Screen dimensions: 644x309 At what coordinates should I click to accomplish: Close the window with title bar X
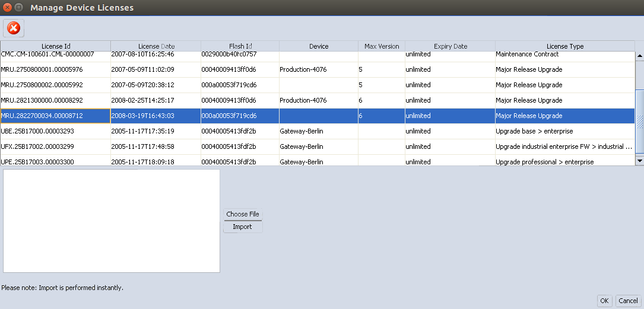pos(8,8)
